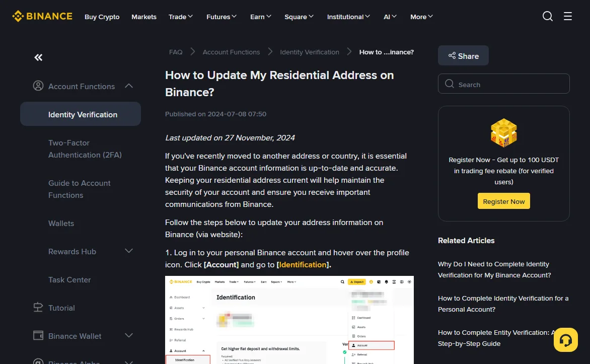Image resolution: width=590 pixels, height=364 pixels.
Task: Click the Register Now rebate promo text
Action: coord(503,171)
